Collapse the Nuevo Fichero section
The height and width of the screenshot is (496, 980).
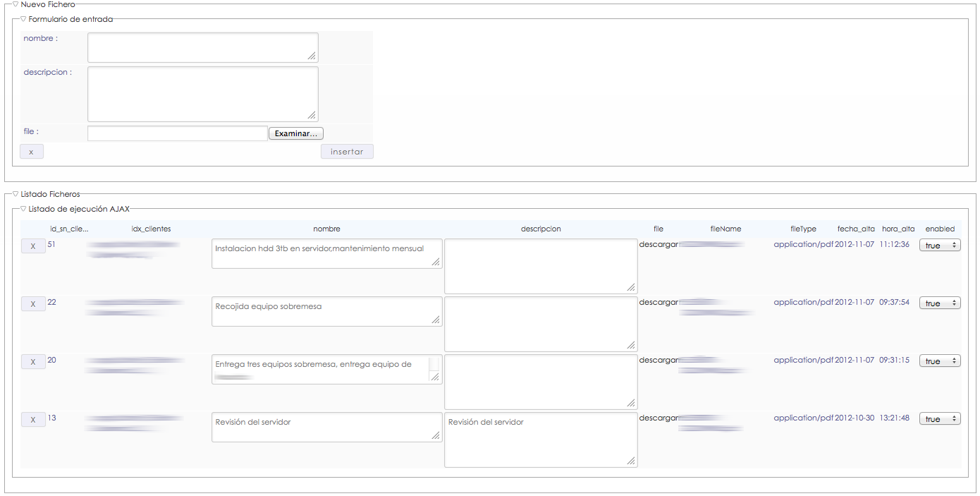[16, 5]
